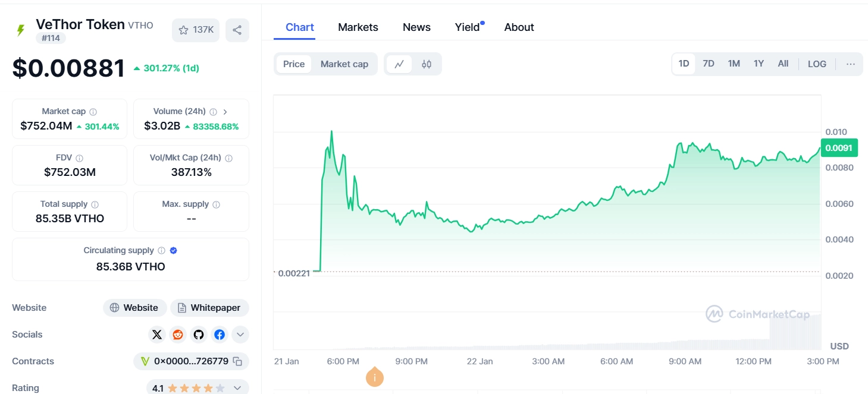Switch the chart to candlestick view
Viewport: 868px width, 394px height.
point(427,64)
